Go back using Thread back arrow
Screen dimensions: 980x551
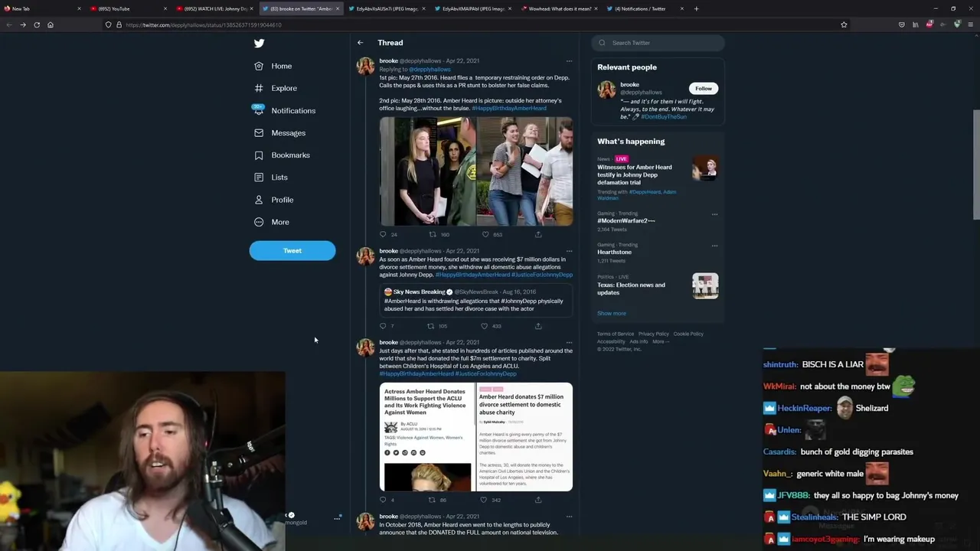point(360,43)
